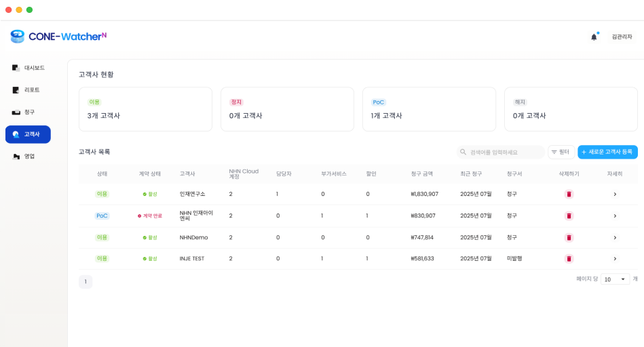Screen dimensions: 644x347
Task: Select 영업 in the sidebar
Action: (28, 156)
